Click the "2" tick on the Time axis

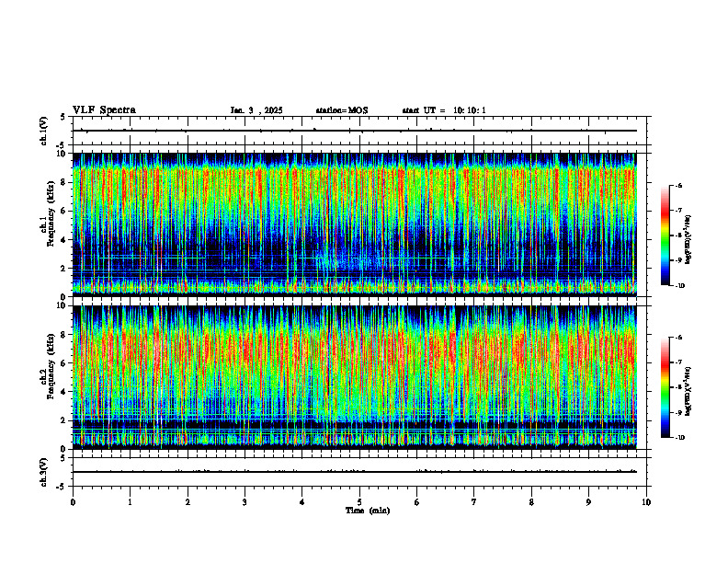188,502
